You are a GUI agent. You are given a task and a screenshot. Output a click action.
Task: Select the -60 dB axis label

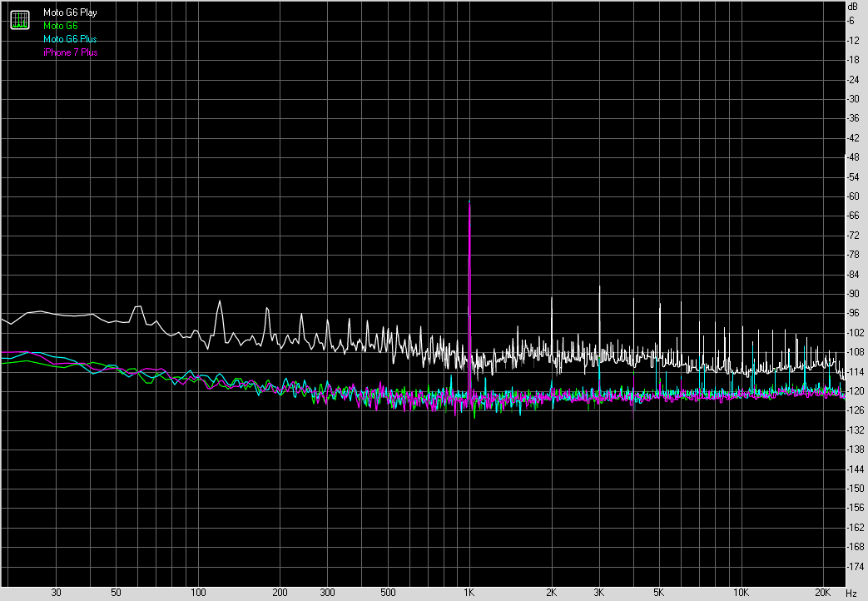(x=852, y=196)
